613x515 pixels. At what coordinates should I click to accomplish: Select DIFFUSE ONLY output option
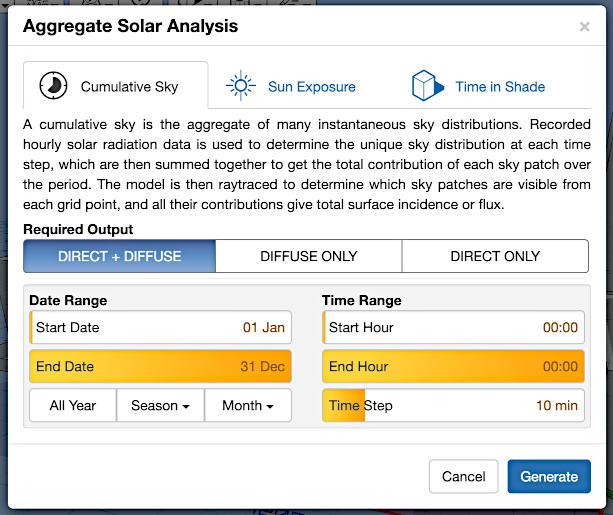[309, 256]
